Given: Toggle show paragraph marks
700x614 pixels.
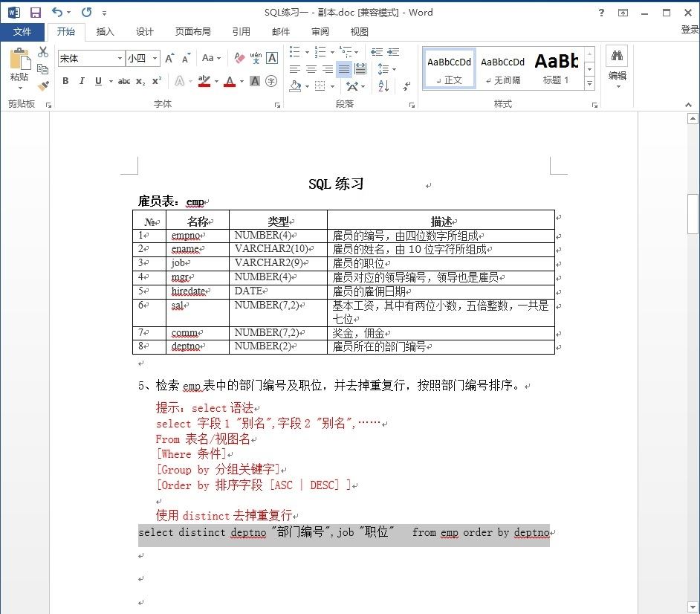Looking at the screenshot, I should [406, 85].
